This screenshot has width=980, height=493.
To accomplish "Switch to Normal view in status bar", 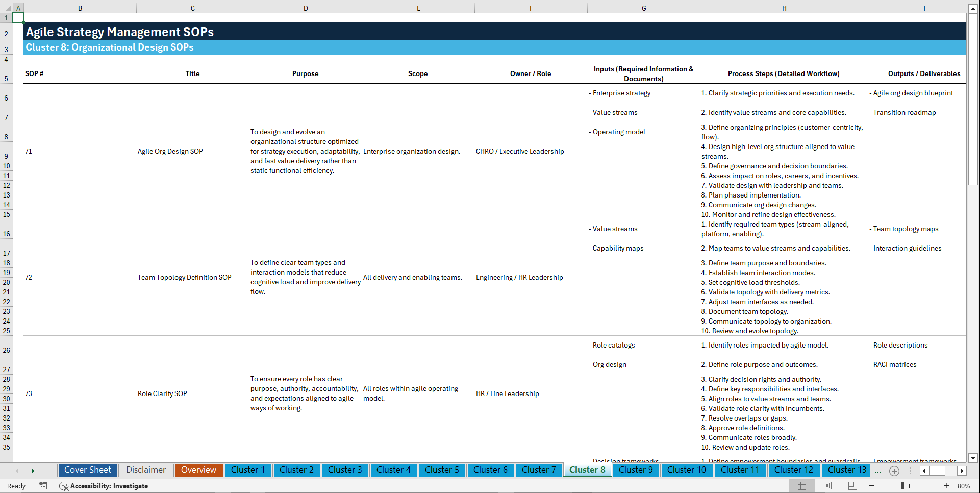I will (x=801, y=486).
